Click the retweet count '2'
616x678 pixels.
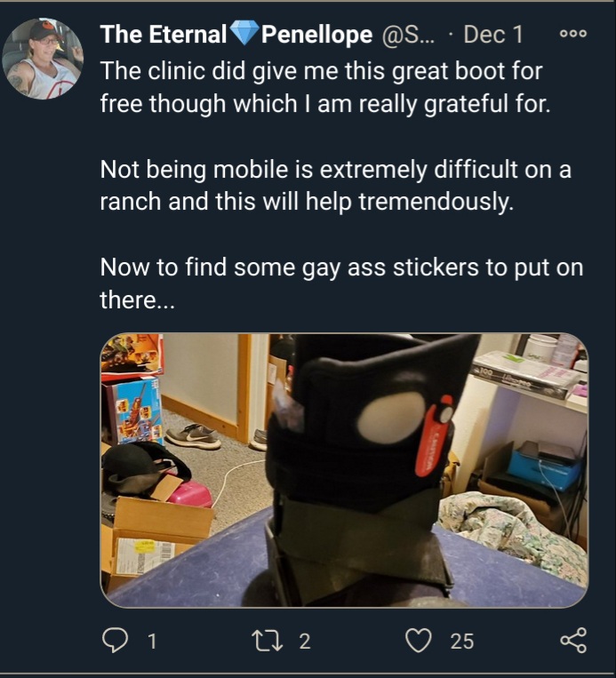coord(305,642)
